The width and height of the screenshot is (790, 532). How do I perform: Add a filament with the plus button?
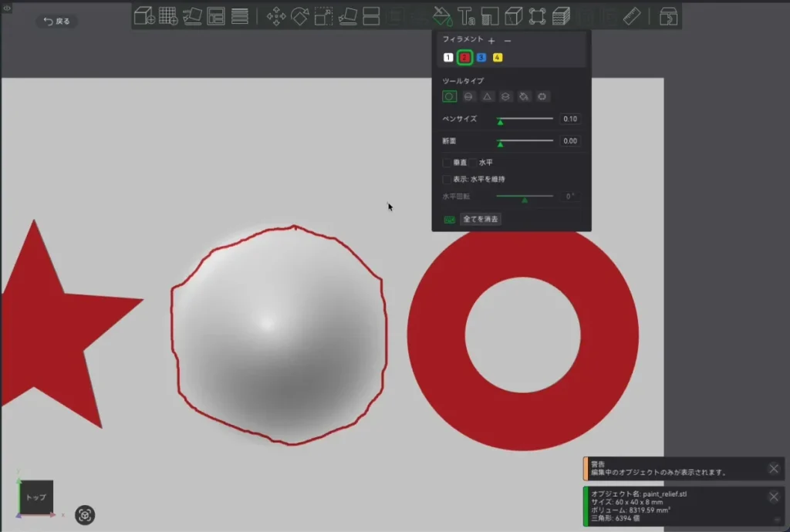tap(491, 41)
